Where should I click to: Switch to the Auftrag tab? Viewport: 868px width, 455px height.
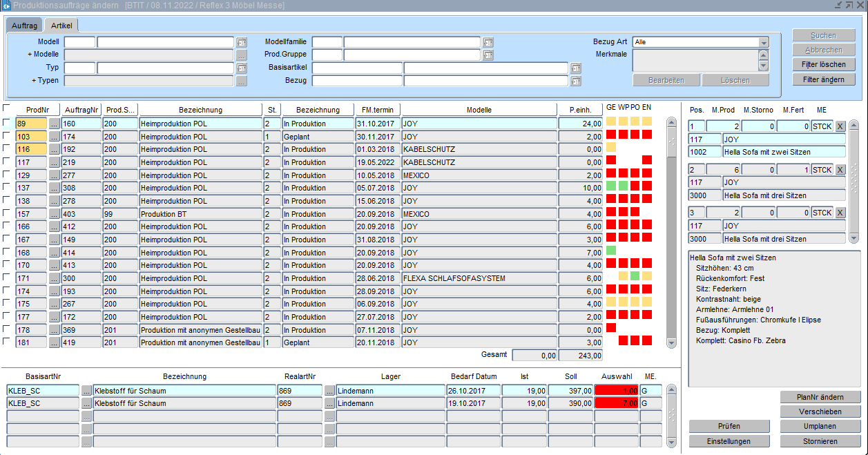point(24,26)
